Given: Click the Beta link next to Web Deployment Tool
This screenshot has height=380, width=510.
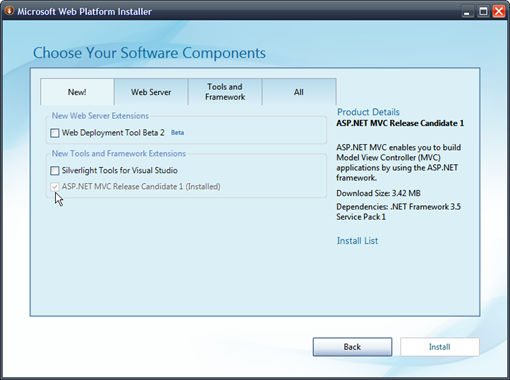Looking at the screenshot, I should pyautogui.click(x=177, y=133).
